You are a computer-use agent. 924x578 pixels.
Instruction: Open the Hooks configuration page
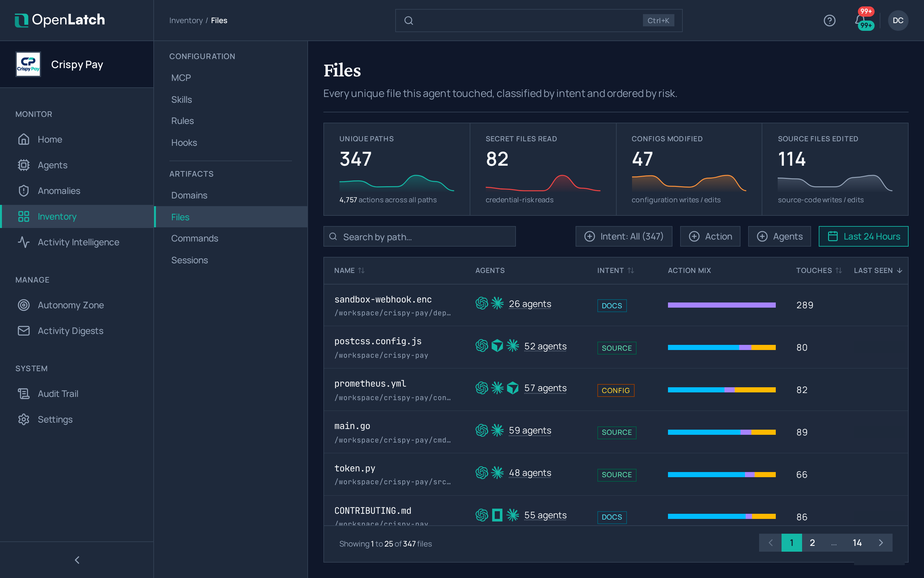231,143
